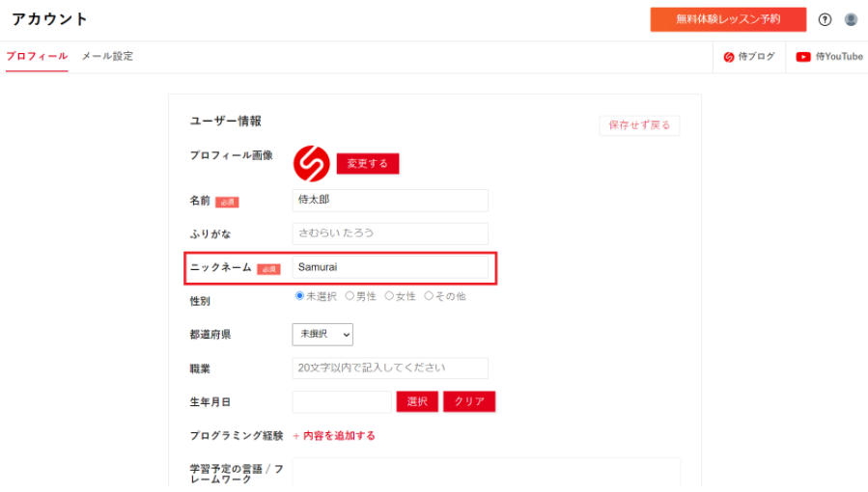Click the red profile image logo
The image size is (868, 492).
(x=312, y=162)
